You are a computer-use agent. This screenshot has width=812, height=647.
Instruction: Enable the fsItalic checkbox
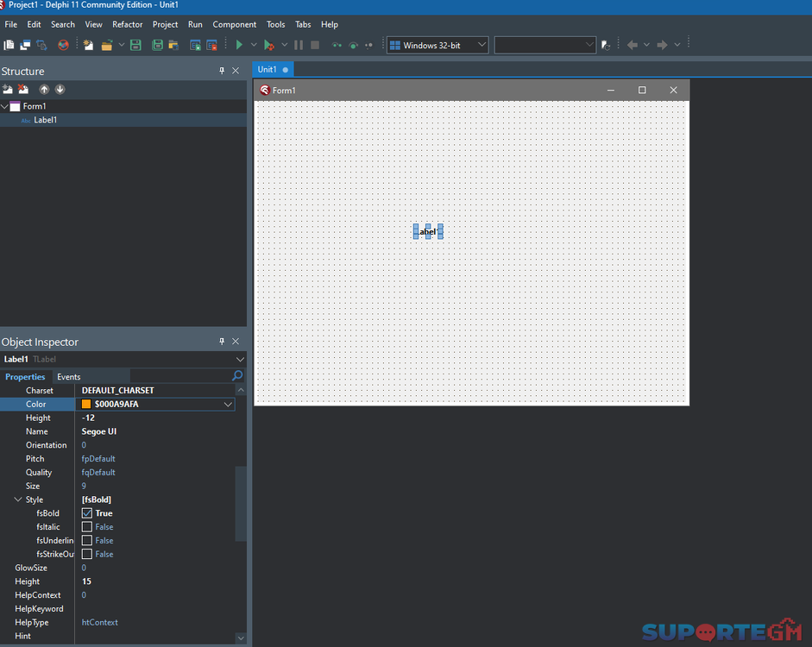point(87,527)
